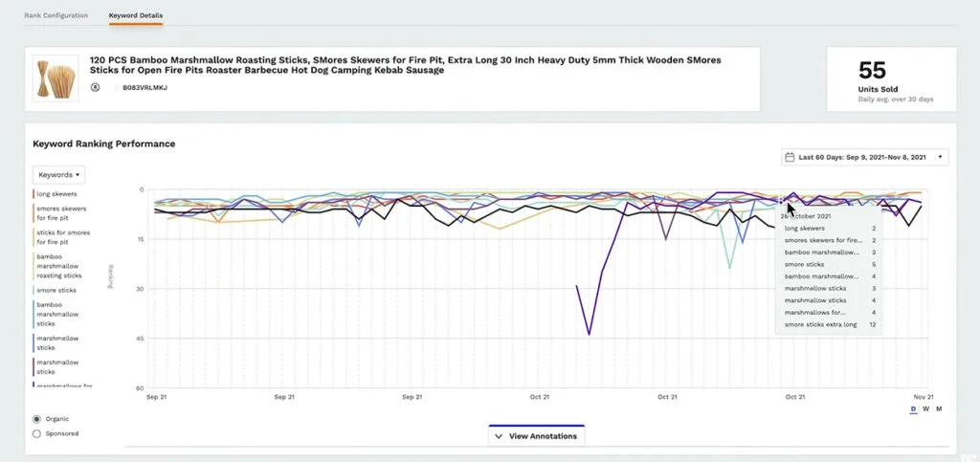The height and width of the screenshot is (462, 980).
Task: Switch chart to weekly view with W
Action: [925, 408]
